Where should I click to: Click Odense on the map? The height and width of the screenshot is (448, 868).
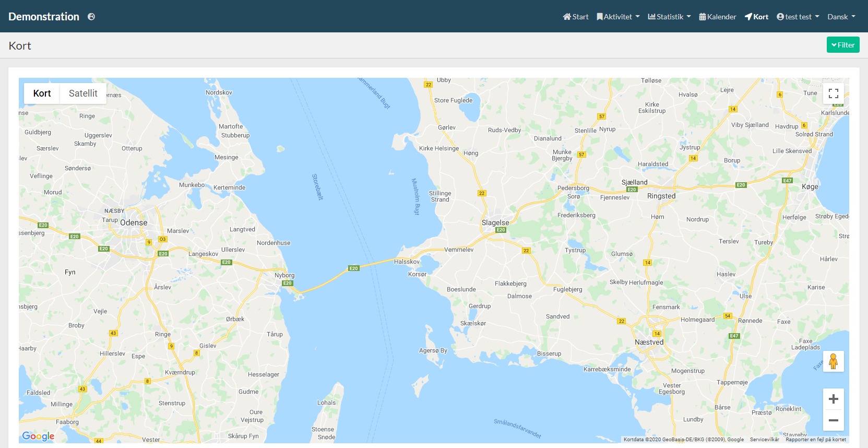coord(134,223)
